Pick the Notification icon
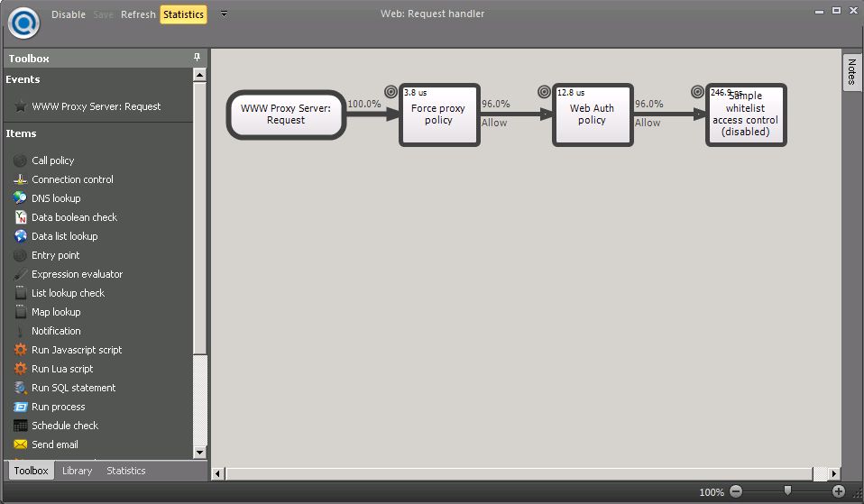Screen dimensions: 864x504 point(21,331)
